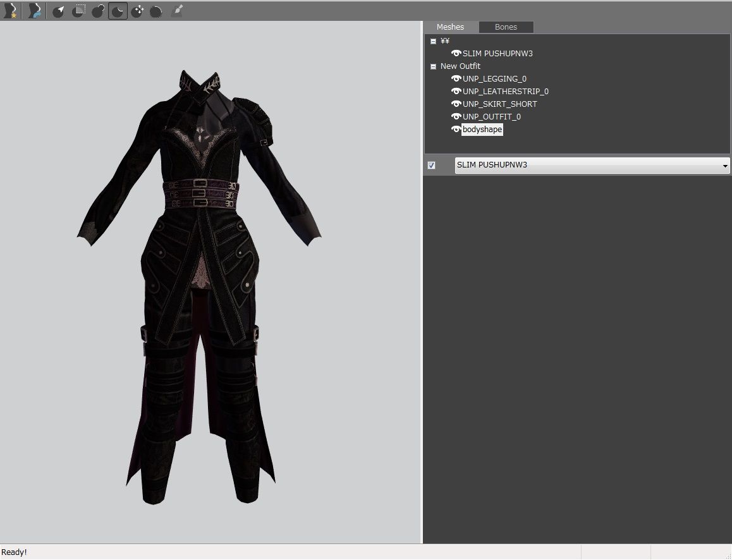
Task: Click the Weight Paint brush icon
Action: (x=177, y=11)
